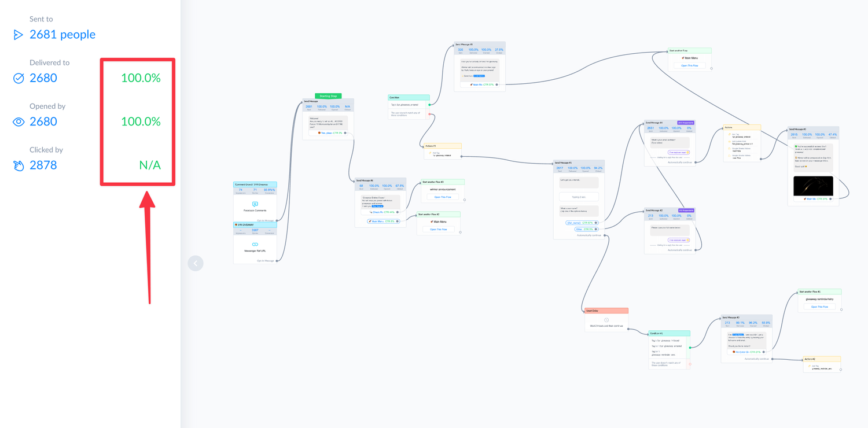Click the Set Custom Field icon in the Actions node
Screen dimensions: 868x428
click(729, 142)
